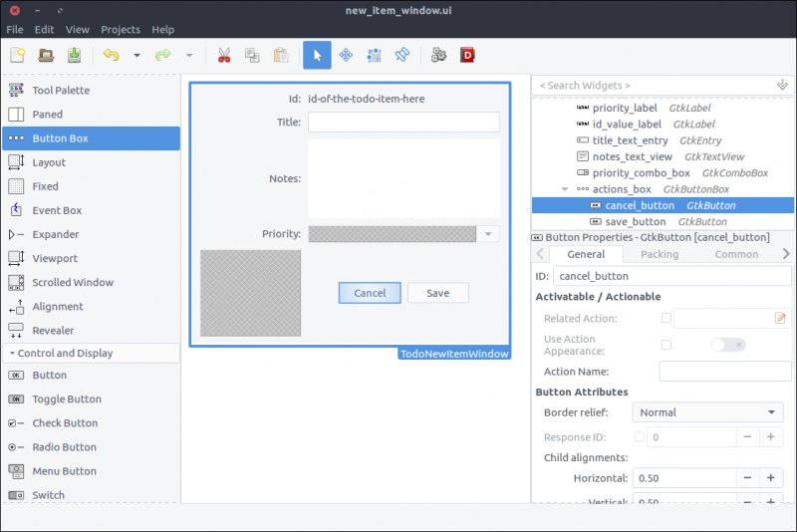This screenshot has height=532, width=797.
Task: Open the Border relief dropdown
Action: [707, 412]
